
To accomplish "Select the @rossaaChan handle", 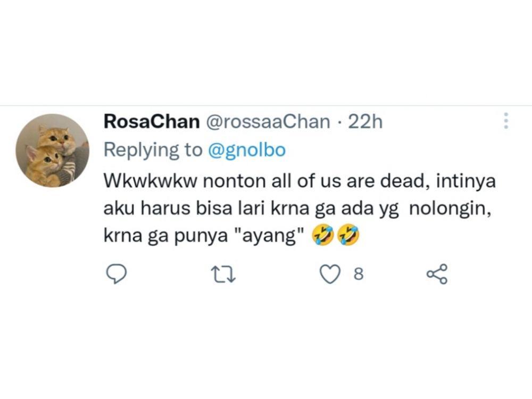I will [268, 121].
